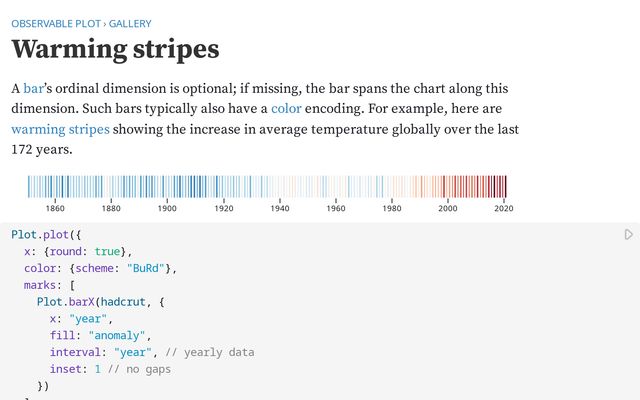Click the 1940 axis tick label

[280, 208]
